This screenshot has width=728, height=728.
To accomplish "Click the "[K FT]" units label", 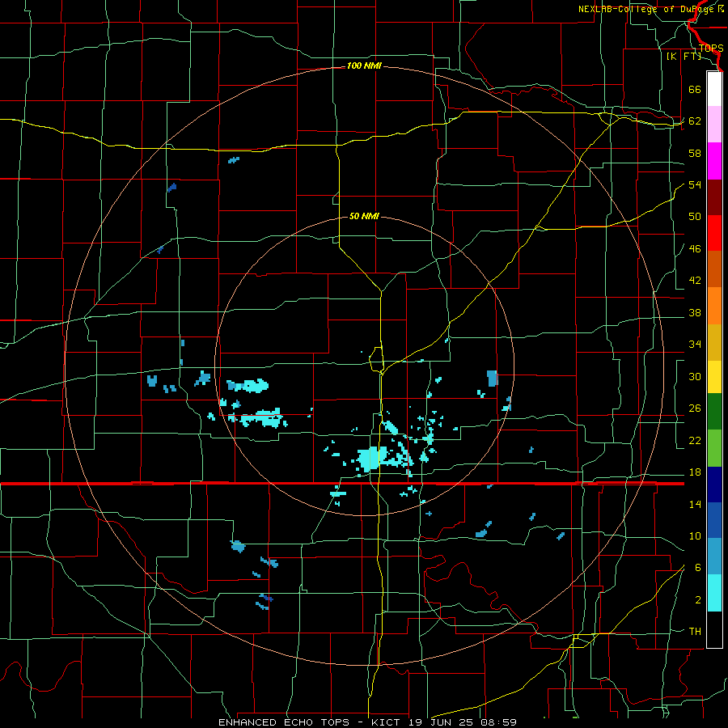I will [x=684, y=56].
